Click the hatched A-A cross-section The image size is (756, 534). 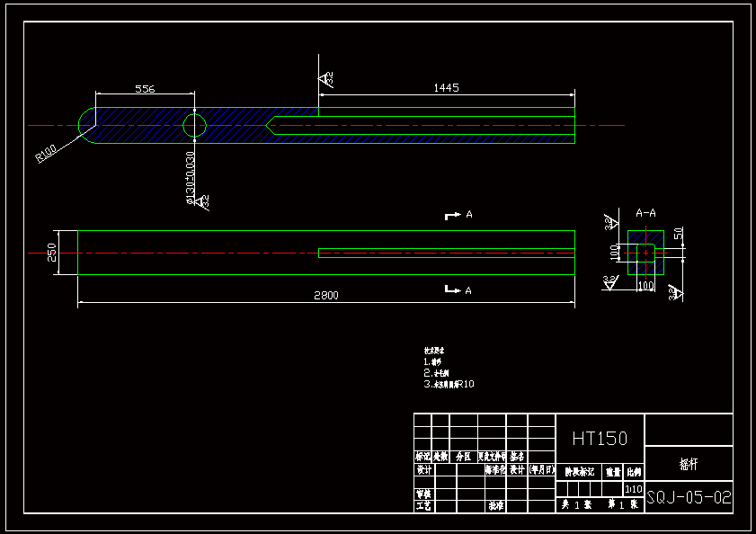pos(645,253)
